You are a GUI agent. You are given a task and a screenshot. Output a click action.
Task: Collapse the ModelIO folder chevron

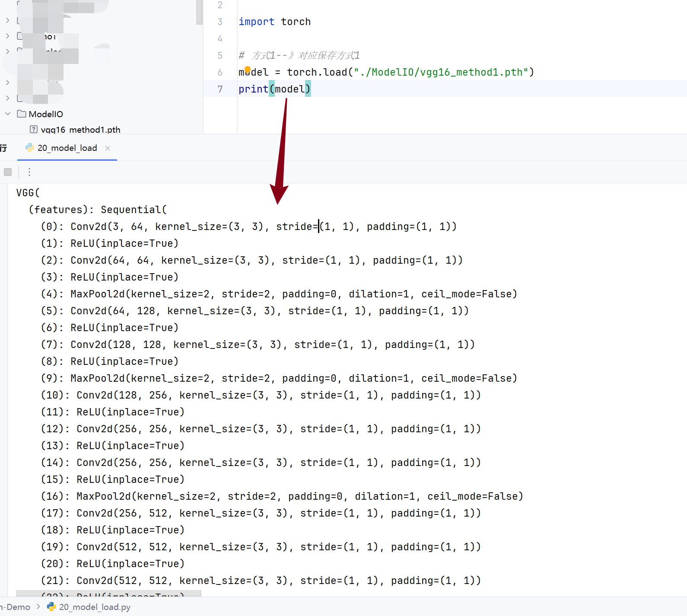click(8, 114)
